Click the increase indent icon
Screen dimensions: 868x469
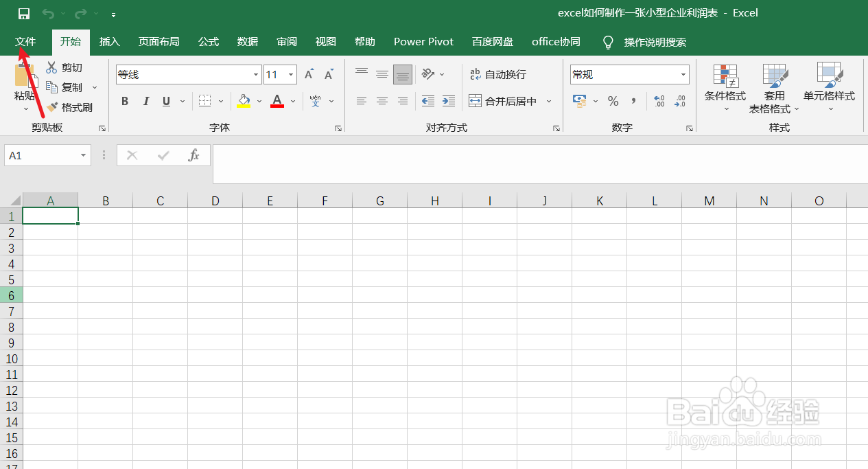pos(449,101)
